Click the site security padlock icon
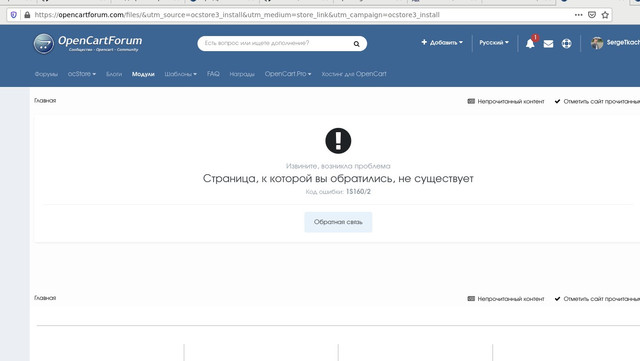The width and height of the screenshot is (640, 361). [27, 15]
